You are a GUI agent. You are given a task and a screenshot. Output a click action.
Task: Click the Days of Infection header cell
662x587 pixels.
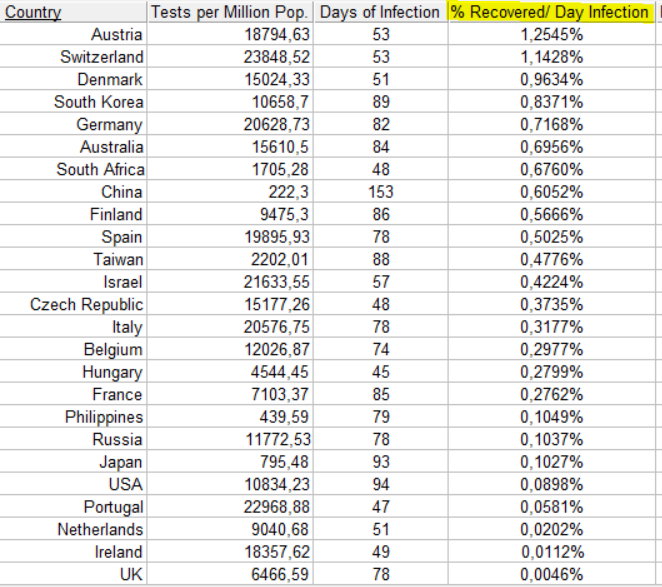point(380,12)
